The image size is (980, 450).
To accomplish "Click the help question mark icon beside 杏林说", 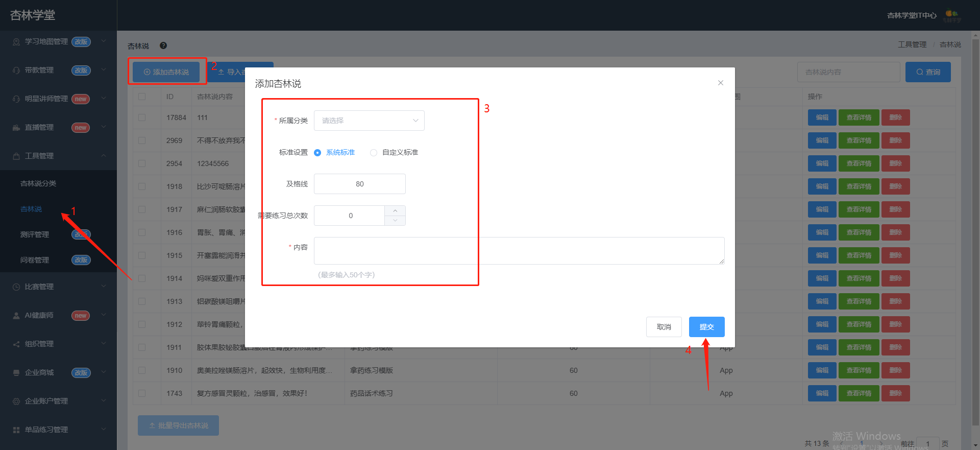I will [163, 45].
